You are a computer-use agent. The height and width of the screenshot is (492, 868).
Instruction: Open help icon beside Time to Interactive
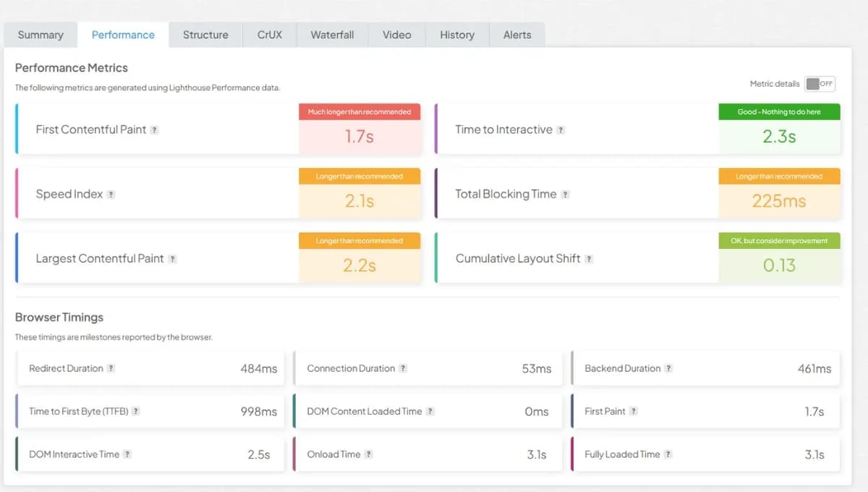click(561, 130)
